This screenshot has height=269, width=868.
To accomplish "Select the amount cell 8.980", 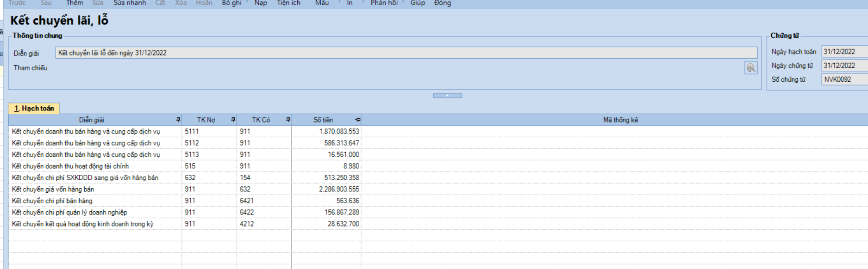I will tap(326, 166).
